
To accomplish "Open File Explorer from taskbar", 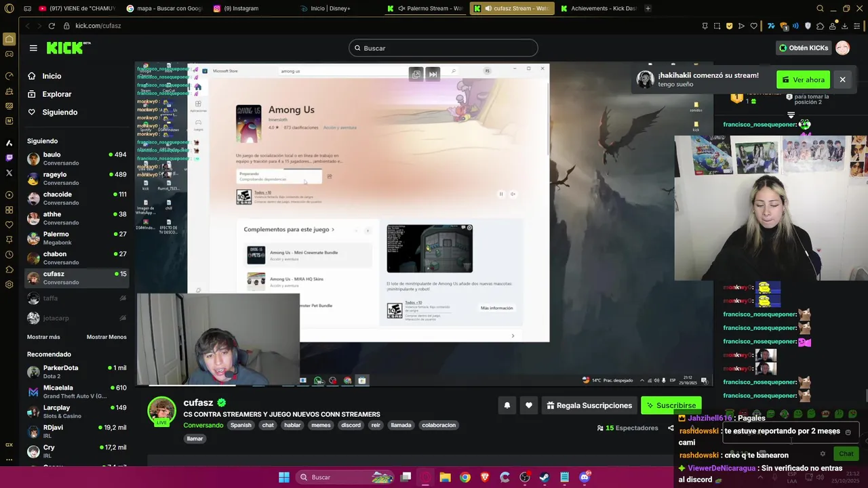I will click(445, 477).
